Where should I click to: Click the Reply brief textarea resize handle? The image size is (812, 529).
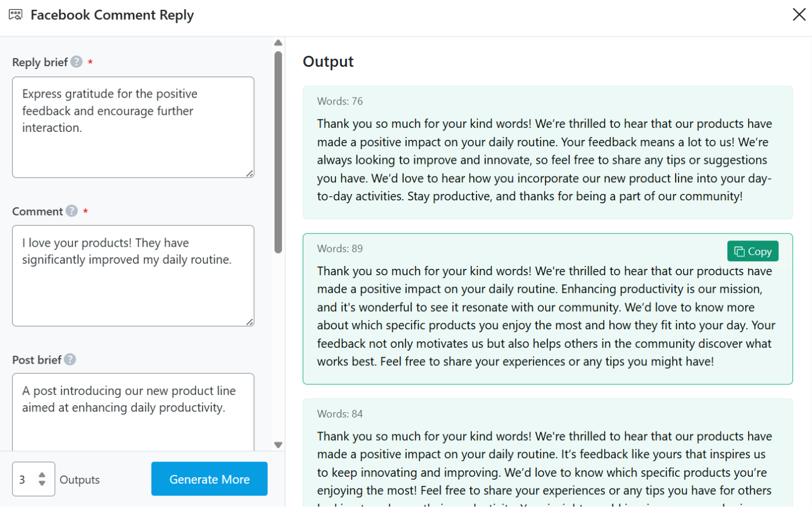(250, 173)
